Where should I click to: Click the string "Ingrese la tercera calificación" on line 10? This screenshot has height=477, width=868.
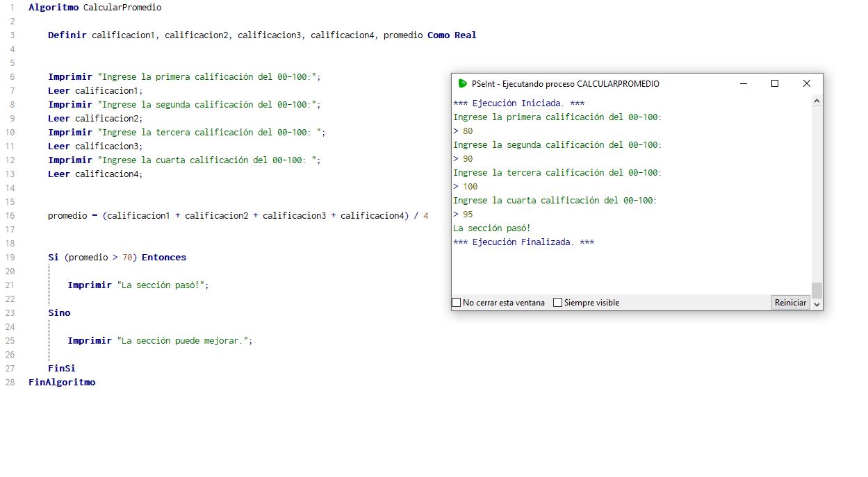(211, 133)
